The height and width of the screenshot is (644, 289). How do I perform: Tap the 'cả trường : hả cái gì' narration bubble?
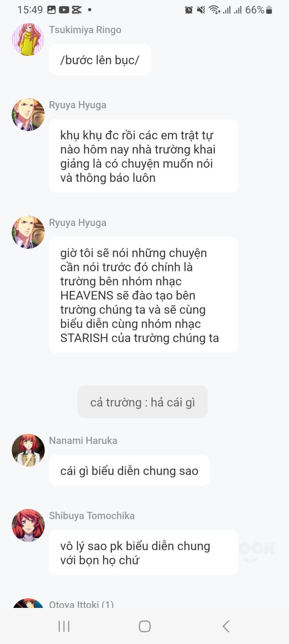pos(143,402)
